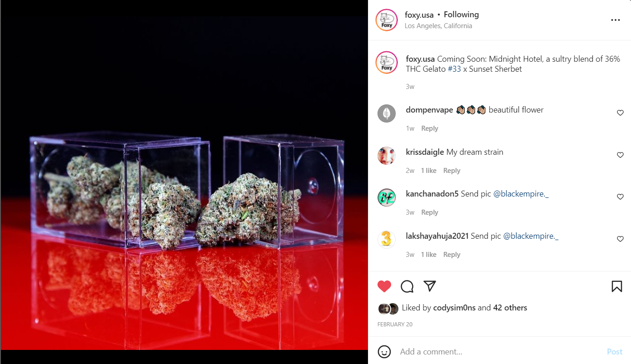
Task: Open dompenvape's leaf avatar
Action: (387, 113)
